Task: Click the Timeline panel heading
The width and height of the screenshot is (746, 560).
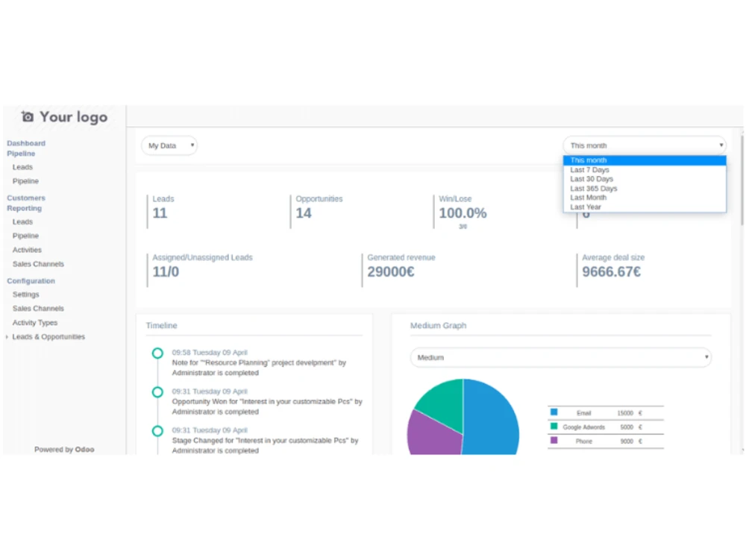Action: point(162,326)
